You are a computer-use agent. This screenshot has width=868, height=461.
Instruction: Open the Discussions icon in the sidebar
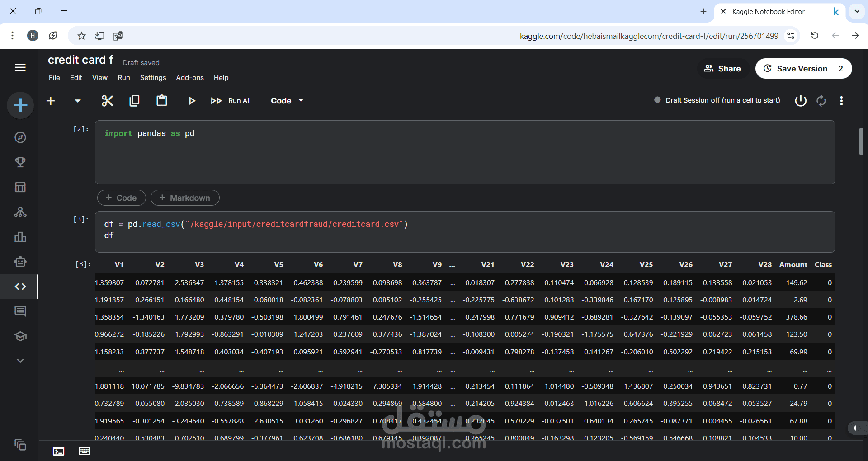20,311
